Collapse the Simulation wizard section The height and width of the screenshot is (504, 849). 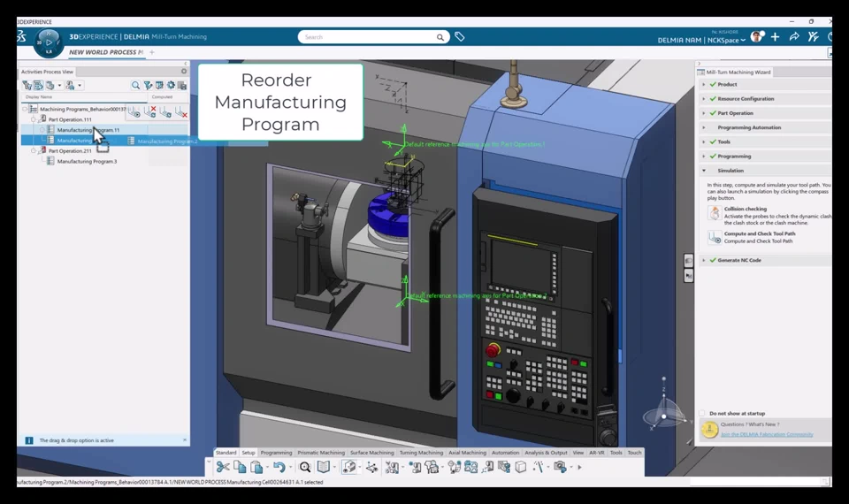704,171
